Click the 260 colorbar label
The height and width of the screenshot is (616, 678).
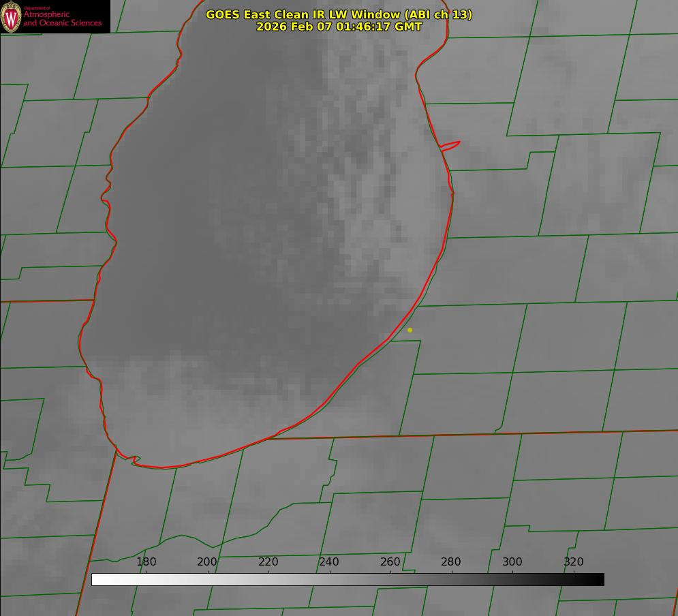(390, 561)
